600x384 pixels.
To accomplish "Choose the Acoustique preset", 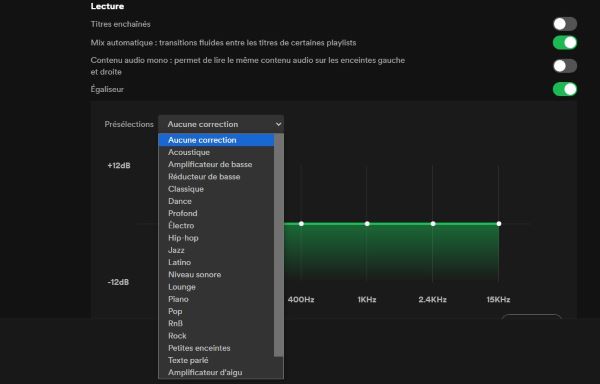I will 216,152.
